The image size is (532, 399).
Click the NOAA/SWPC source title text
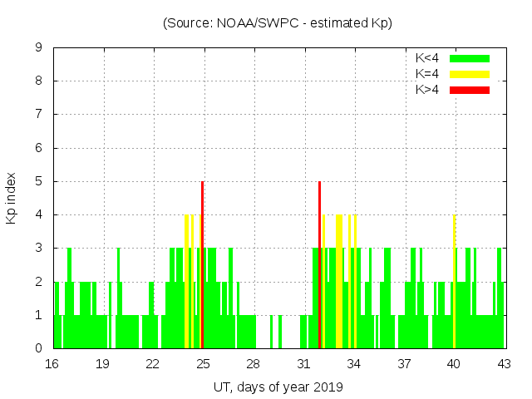278,23
